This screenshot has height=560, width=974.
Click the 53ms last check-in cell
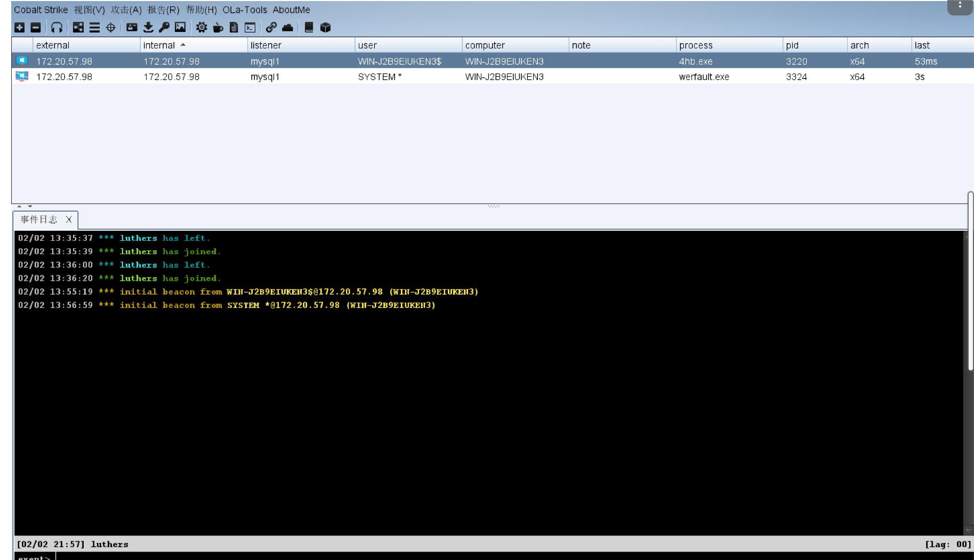(943, 61)
